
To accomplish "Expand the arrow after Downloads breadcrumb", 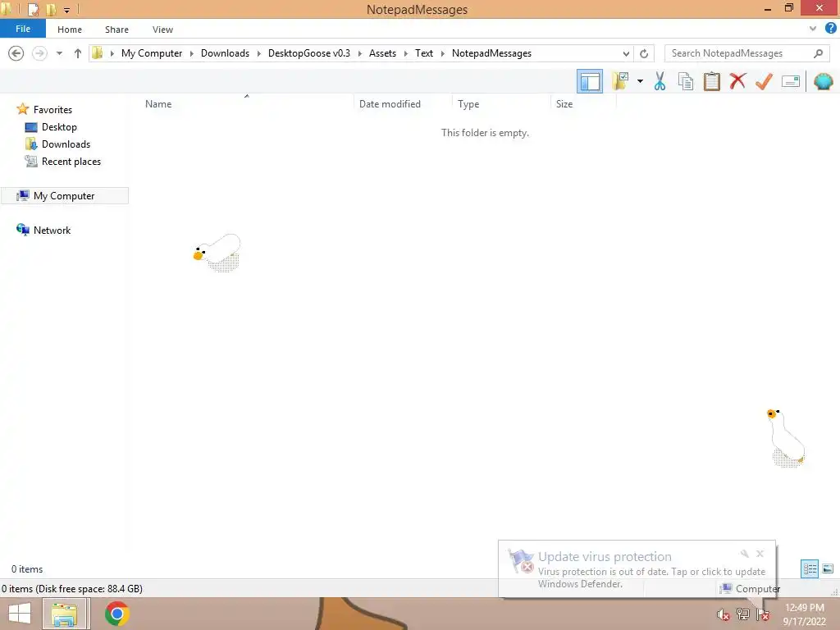I will click(x=258, y=53).
